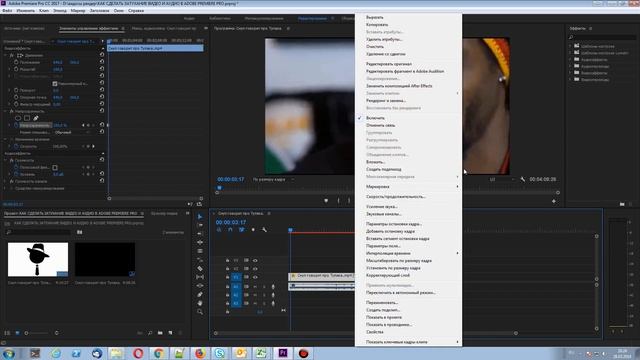Viewport: 640px width, 360px height.
Task: Choose Скорость/продолжительность in context menu
Action: pos(408,196)
